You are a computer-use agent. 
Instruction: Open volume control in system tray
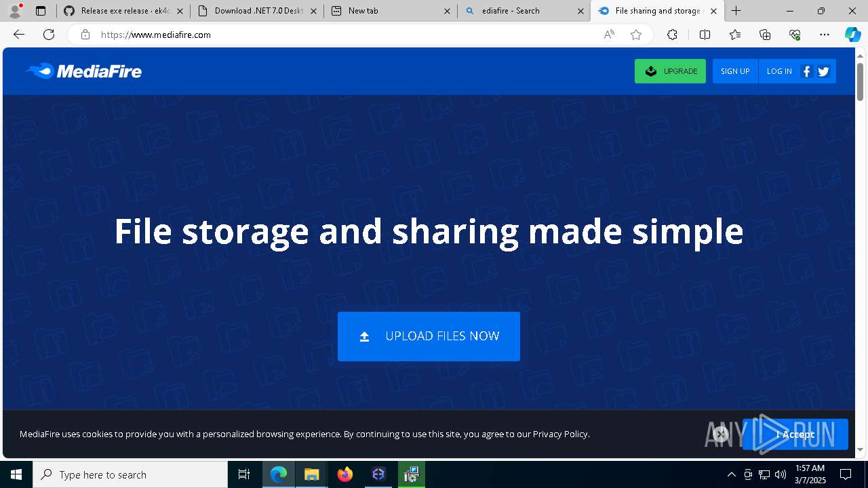(x=781, y=474)
